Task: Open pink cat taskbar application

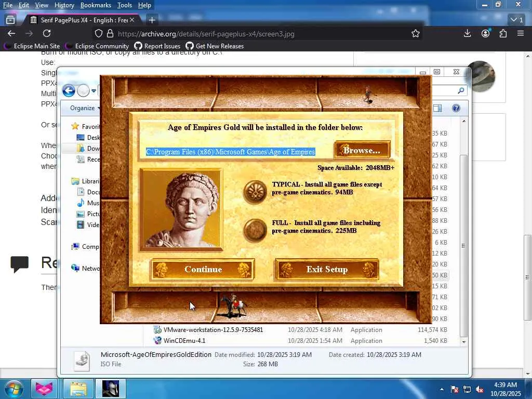Action: 45,389
